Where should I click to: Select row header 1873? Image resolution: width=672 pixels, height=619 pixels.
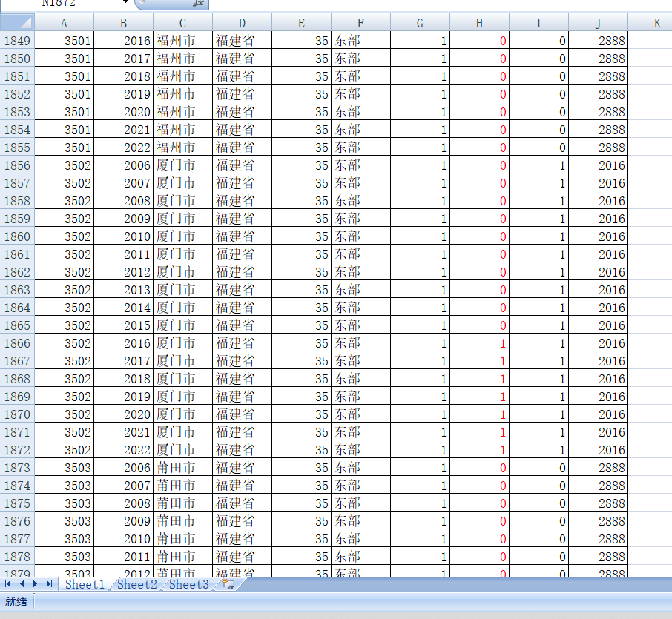pyautogui.click(x=18, y=468)
